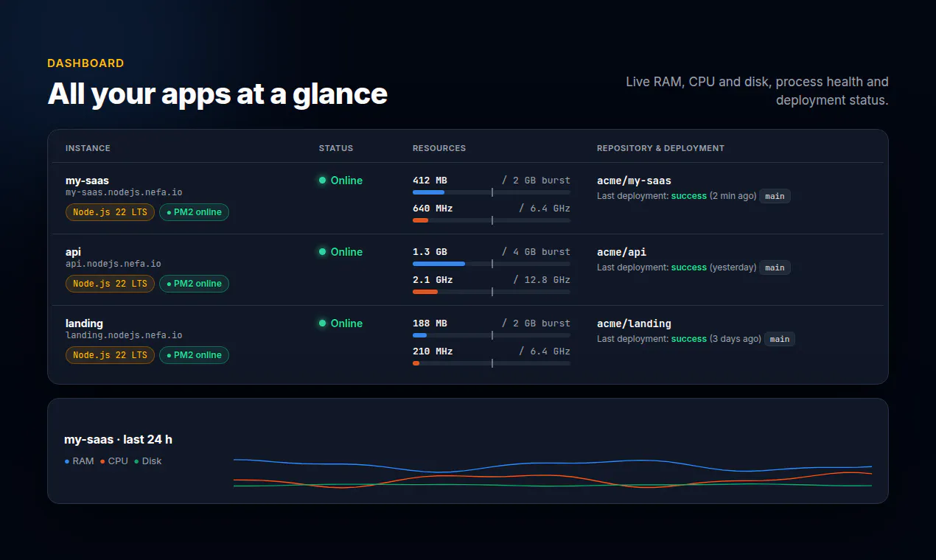Open the acme/landing repository

634,323
